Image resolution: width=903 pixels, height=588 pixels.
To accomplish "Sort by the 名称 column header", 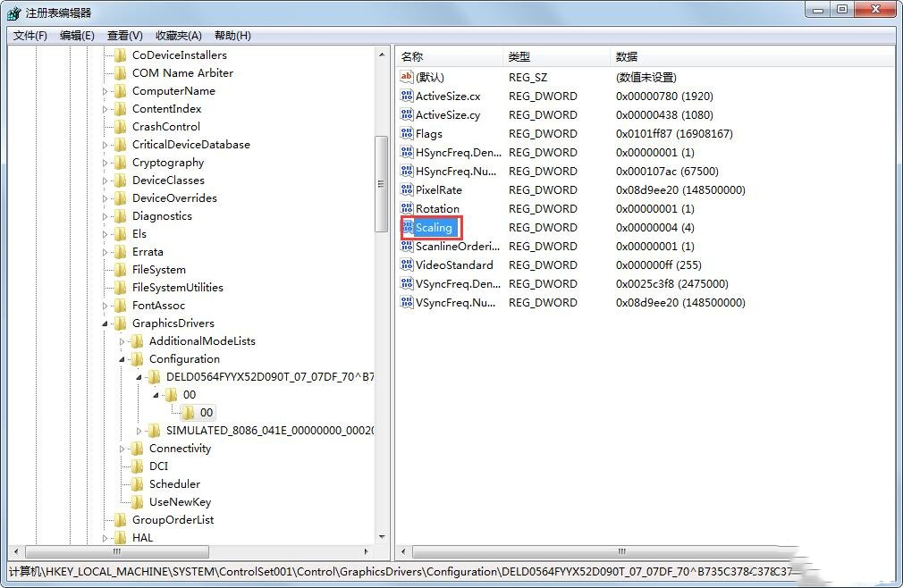I will pyautogui.click(x=449, y=56).
